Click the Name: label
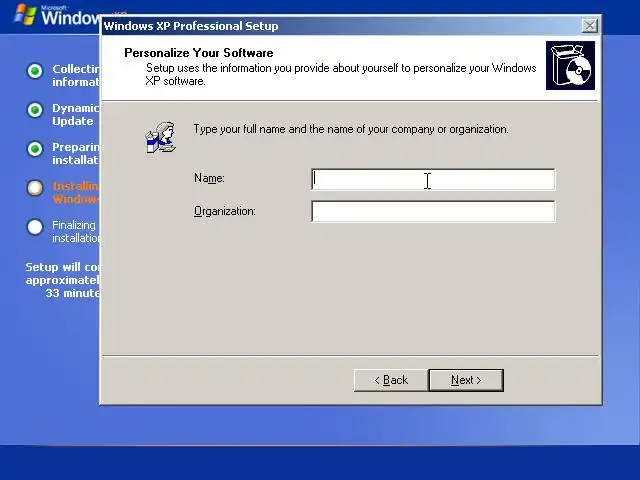The width and height of the screenshot is (640, 480). [x=209, y=178]
